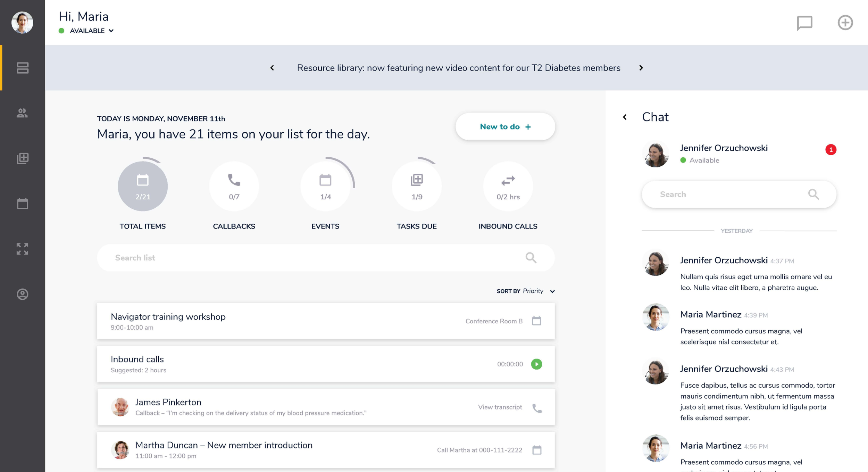
Task: Click the plus icon in the top-right header
Action: (x=846, y=23)
